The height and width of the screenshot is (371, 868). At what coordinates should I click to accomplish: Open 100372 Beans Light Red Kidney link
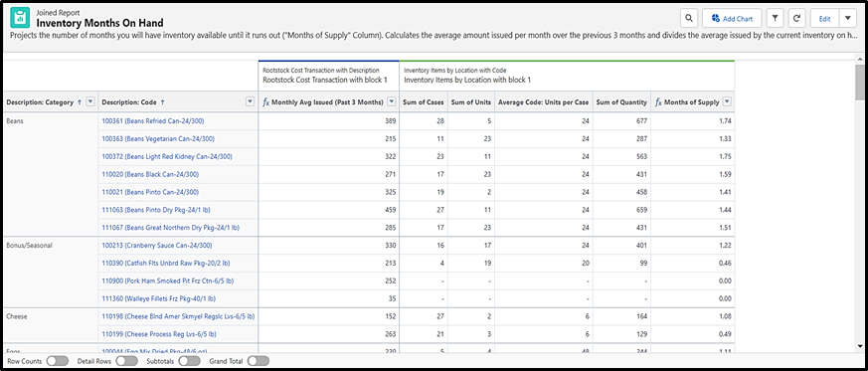167,157
